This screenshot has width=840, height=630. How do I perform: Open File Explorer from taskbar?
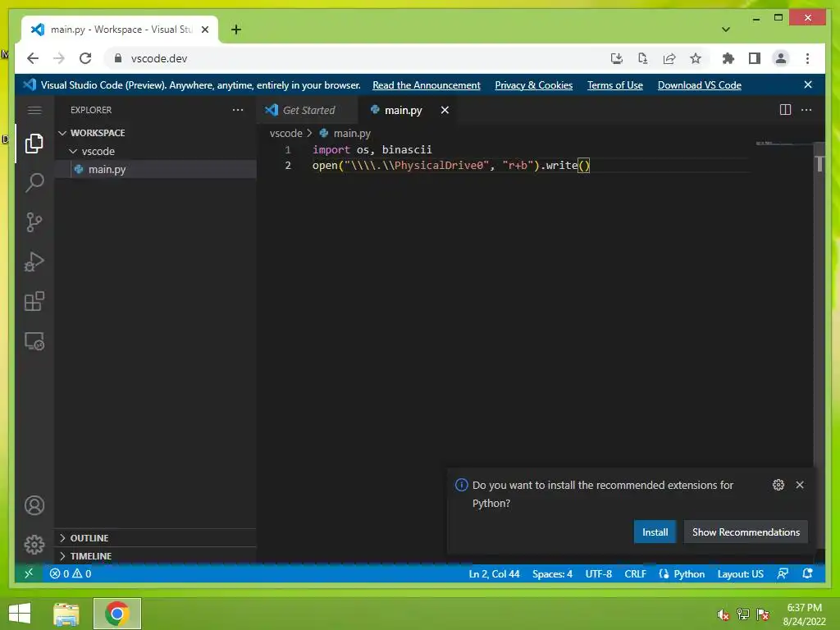tap(66, 614)
